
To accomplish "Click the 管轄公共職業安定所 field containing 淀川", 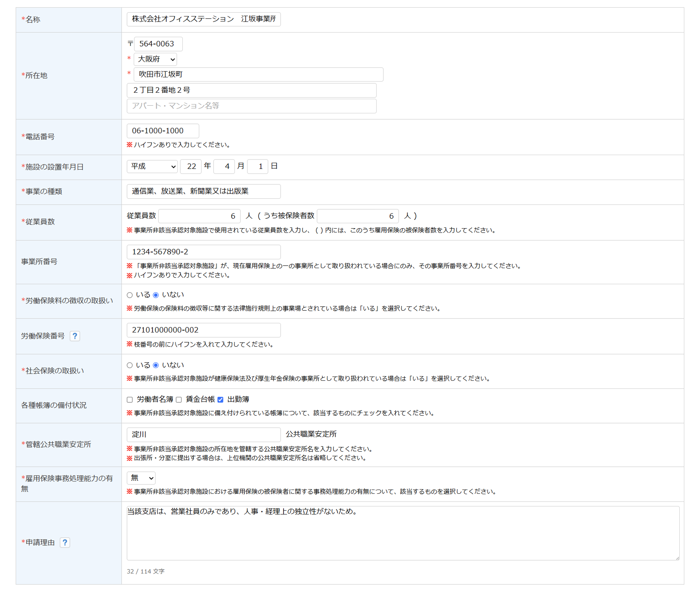I will coord(203,435).
